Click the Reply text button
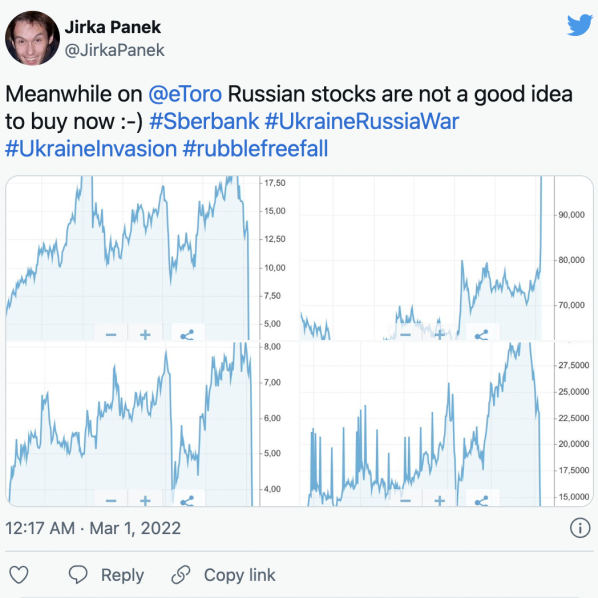 pos(122,575)
